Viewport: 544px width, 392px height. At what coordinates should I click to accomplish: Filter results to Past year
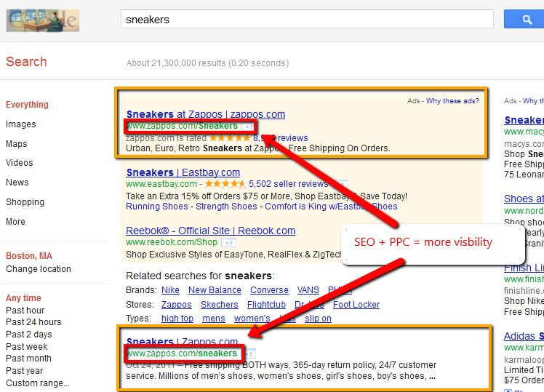pyautogui.click(x=24, y=371)
